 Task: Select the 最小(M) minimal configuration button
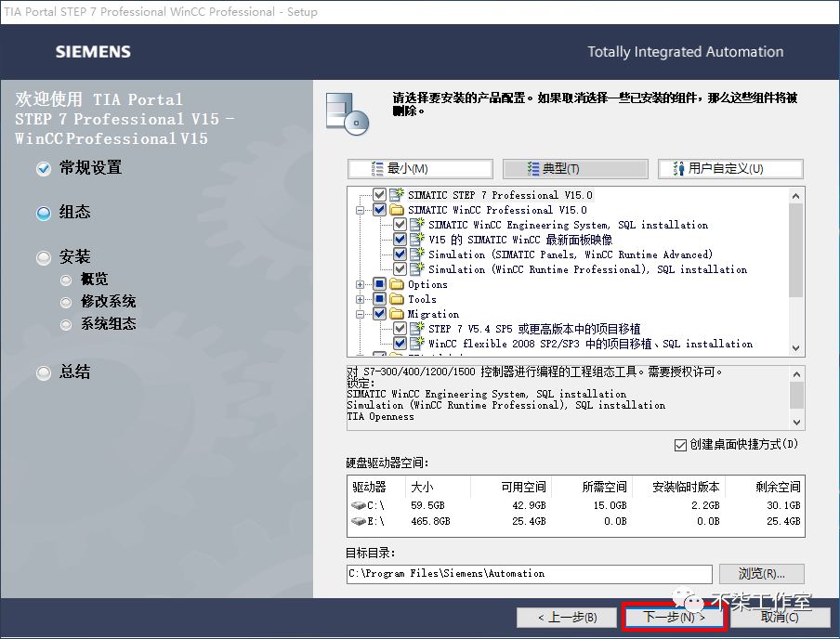pyautogui.click(x=420, y=169)
